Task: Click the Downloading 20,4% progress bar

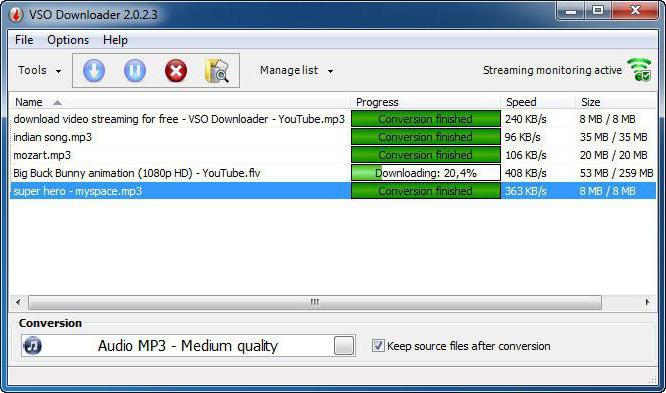Action: [x=426, y=173]
